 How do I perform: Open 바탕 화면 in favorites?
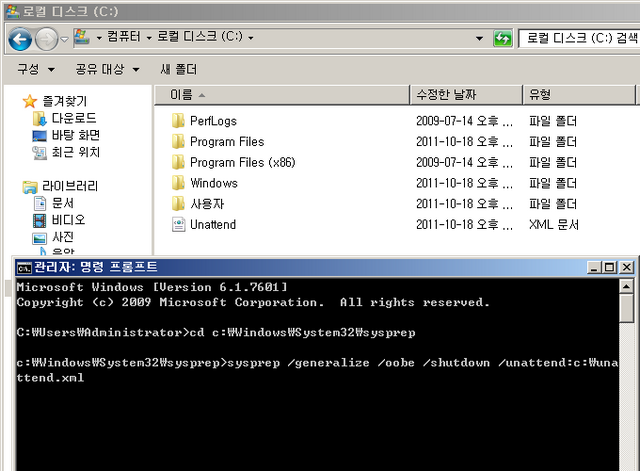click(x=76, y=135)
